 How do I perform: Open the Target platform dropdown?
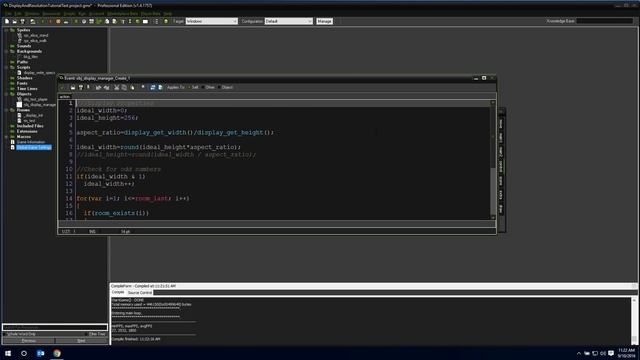click(x=211, y=21)
